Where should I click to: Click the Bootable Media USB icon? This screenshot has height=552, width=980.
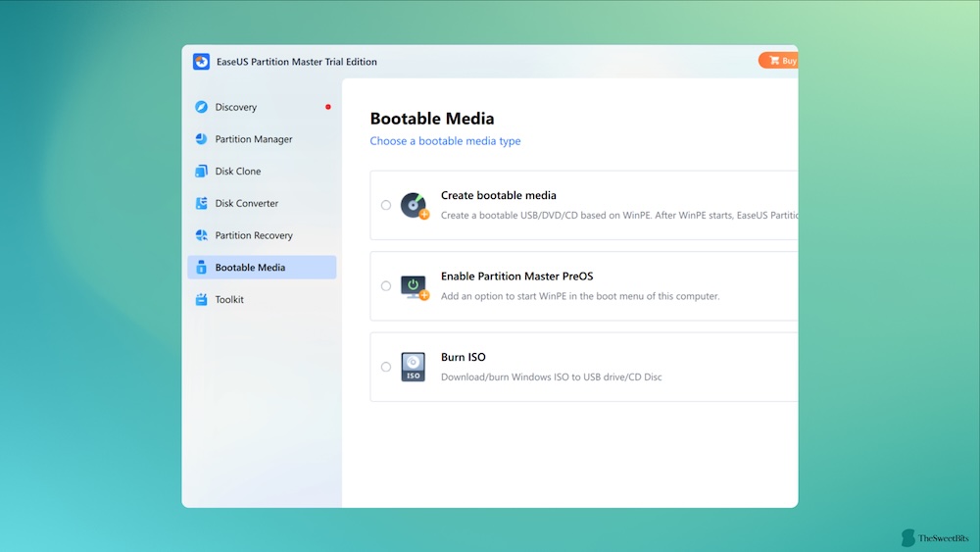(201, 267)
